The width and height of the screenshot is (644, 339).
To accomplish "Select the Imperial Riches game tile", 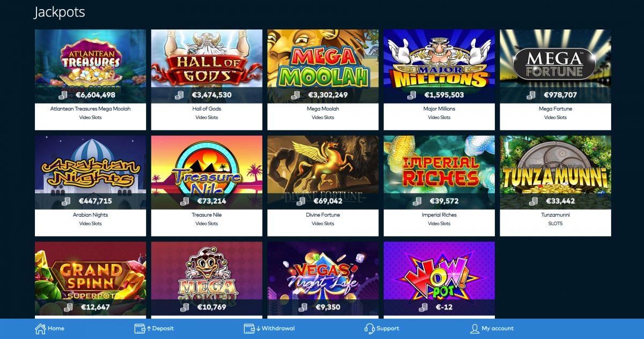I will (440, 186).
